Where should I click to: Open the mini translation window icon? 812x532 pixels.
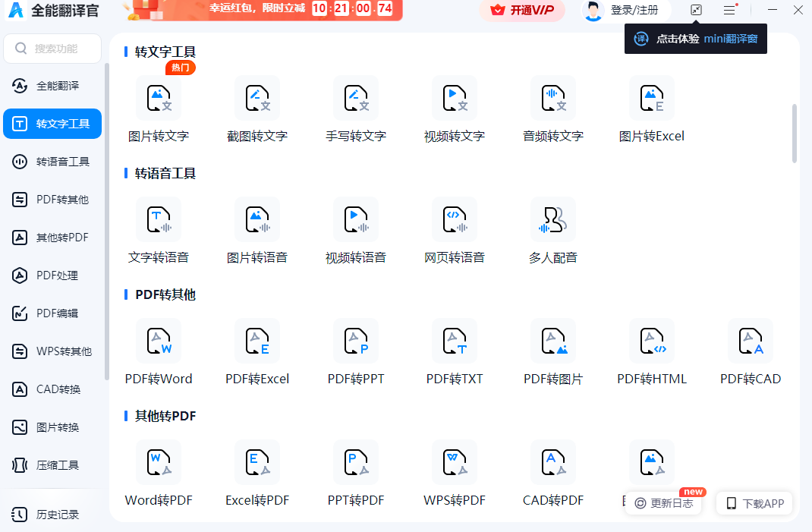[x=696, y=11]
